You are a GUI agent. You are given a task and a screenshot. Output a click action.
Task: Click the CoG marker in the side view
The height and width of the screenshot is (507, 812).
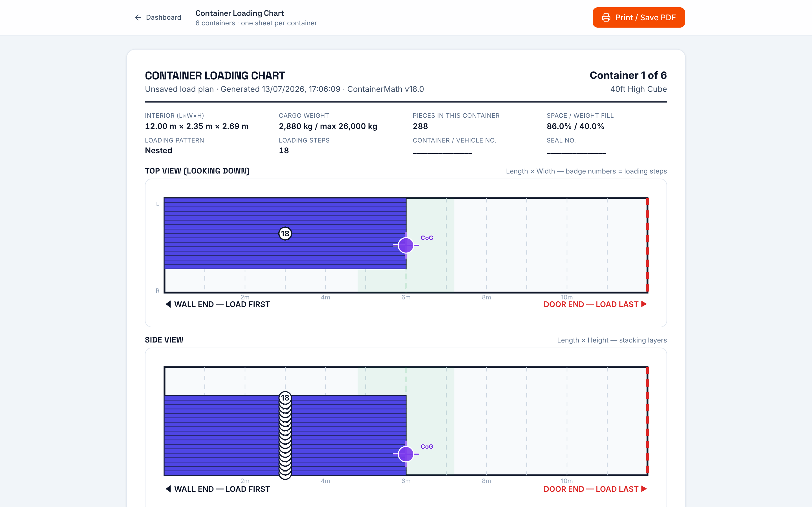point(406,454)
